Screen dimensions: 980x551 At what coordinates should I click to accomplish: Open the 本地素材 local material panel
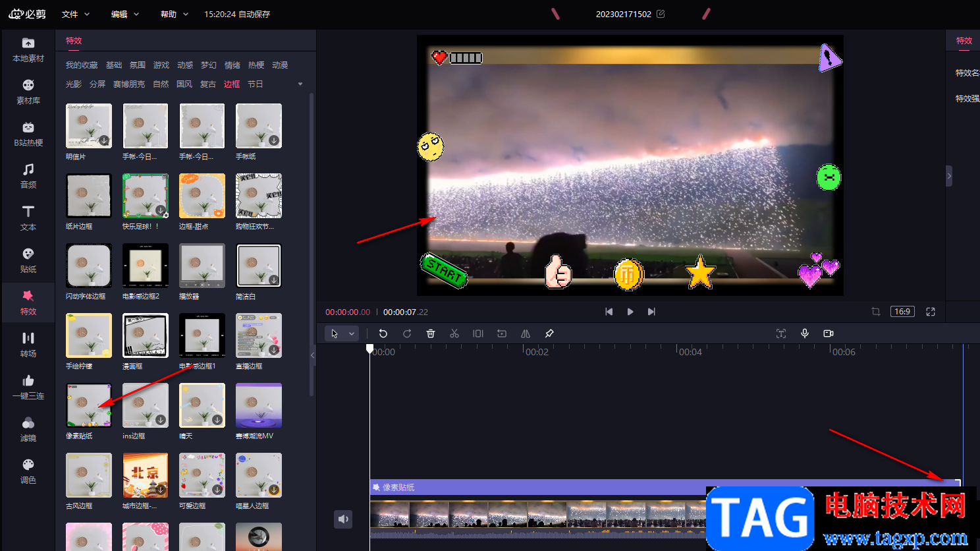(28, 50)
